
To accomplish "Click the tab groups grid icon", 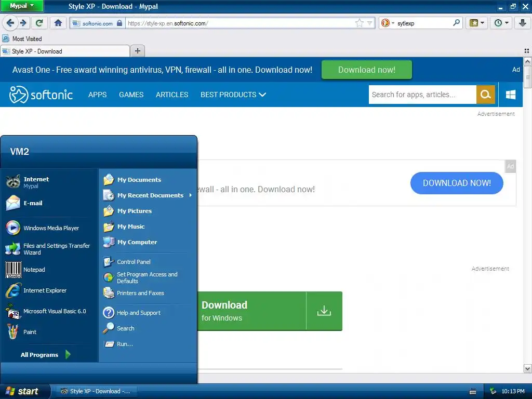I will pos(527,51).
